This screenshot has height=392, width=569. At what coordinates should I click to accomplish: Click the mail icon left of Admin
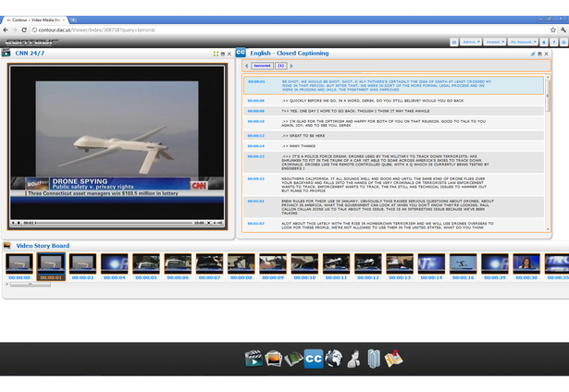click(x=454, y=43)
